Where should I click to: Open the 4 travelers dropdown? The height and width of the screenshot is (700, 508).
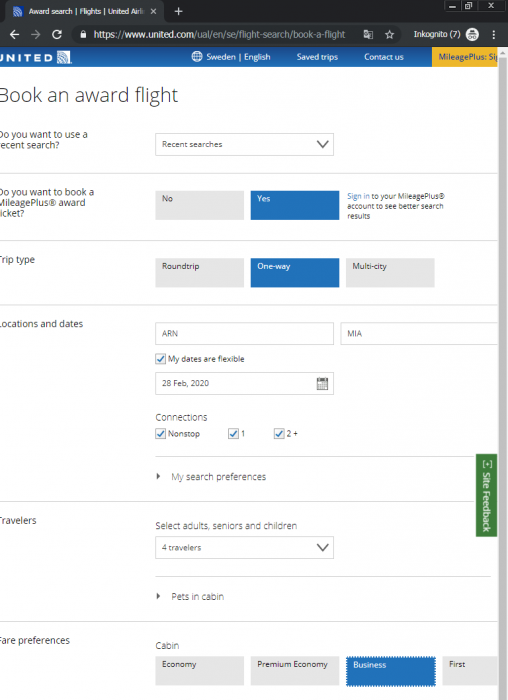click(x=244, y=548)
